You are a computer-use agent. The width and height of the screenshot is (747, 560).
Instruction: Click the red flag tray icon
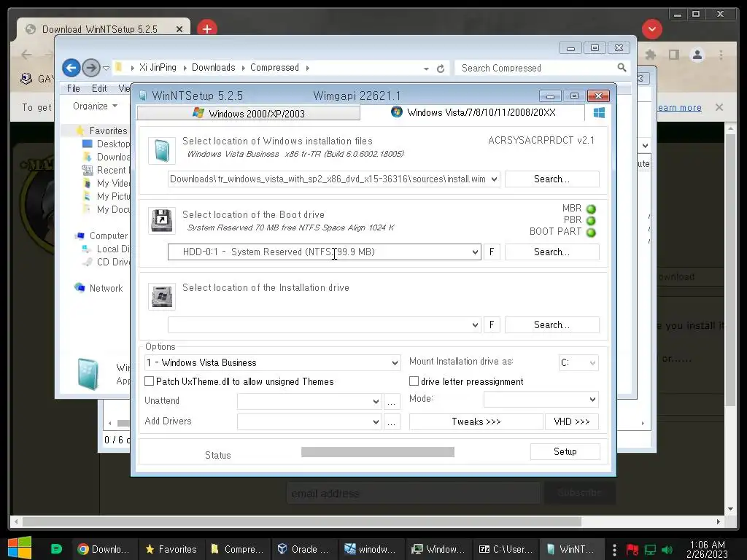pos(632,550)
